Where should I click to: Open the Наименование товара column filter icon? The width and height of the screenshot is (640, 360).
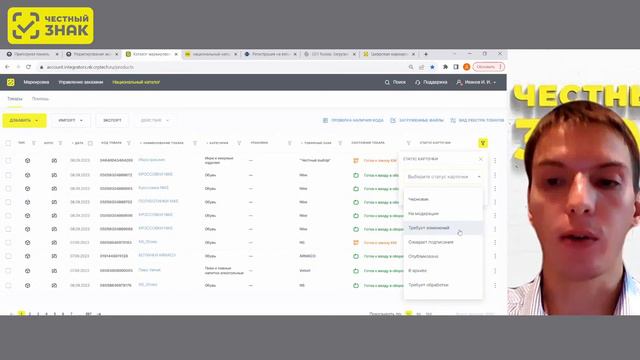[195, 143]
